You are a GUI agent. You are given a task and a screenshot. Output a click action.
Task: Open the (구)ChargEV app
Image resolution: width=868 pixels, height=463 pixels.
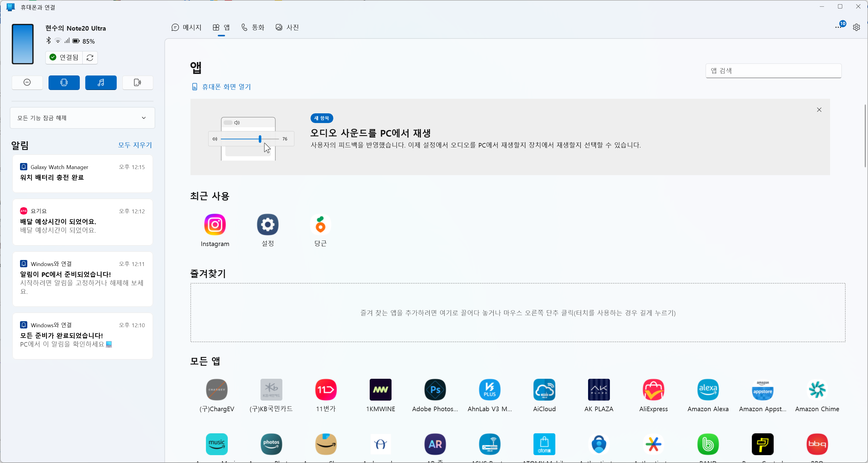pyautogui.click(x=217, y=390)
